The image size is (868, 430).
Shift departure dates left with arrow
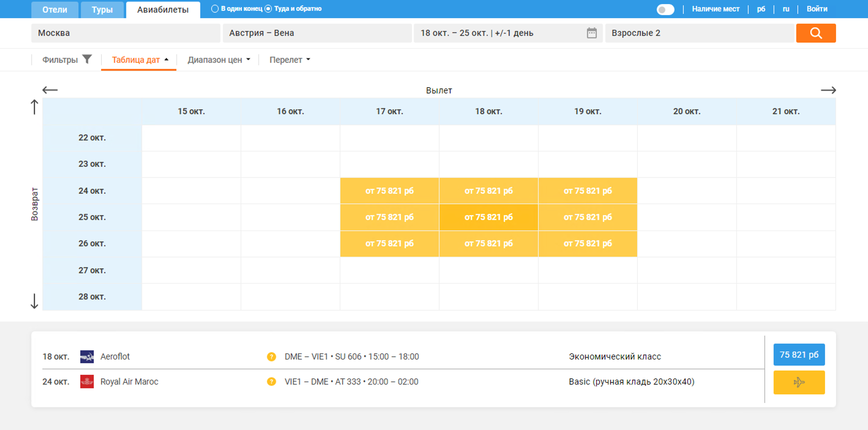50,90
